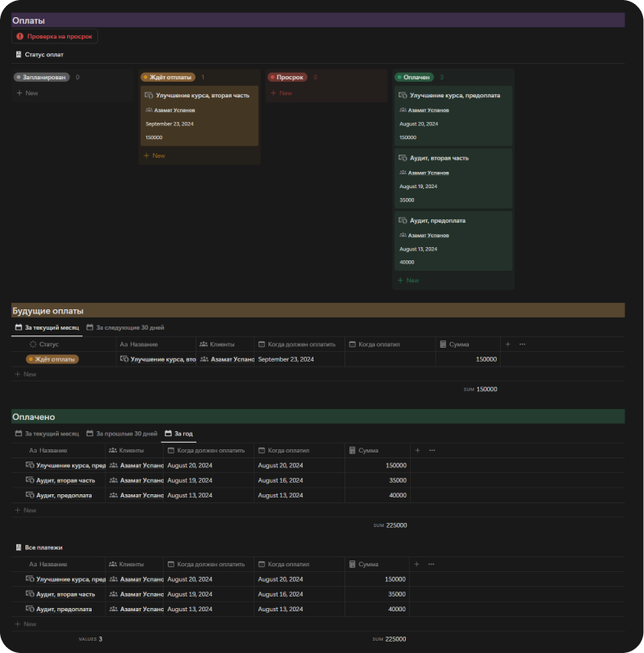Select За текущий месяц tab in Будущие оплаты
The height and width of the screenshot is (653, 644).
pyautogui.click(x=47, y=327)
